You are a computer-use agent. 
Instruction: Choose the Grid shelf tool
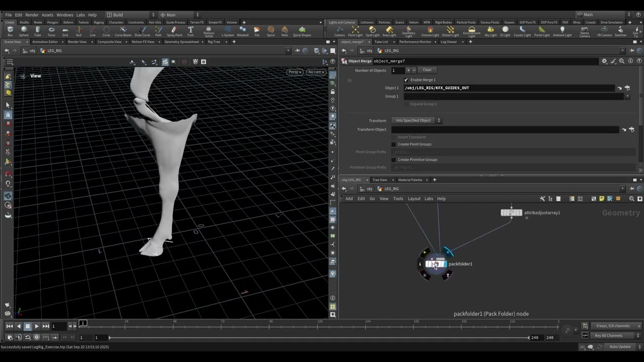(65, 31)
